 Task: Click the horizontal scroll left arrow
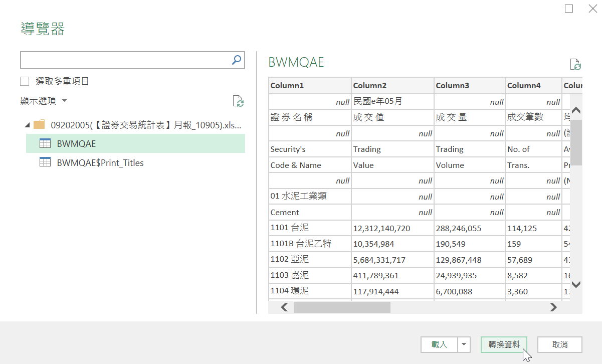[x=284, y=307]
